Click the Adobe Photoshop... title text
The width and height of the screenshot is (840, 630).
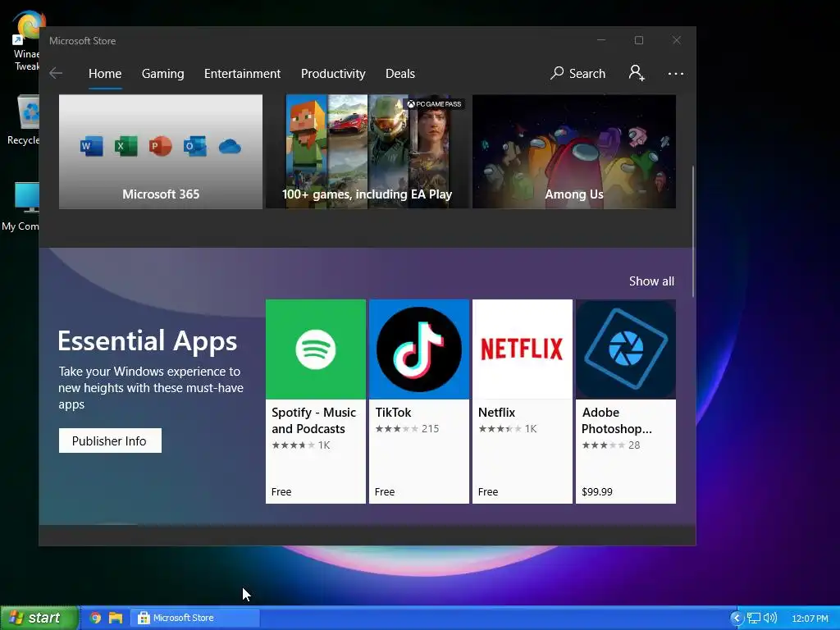pyautogui.click(x=617, y=421)
